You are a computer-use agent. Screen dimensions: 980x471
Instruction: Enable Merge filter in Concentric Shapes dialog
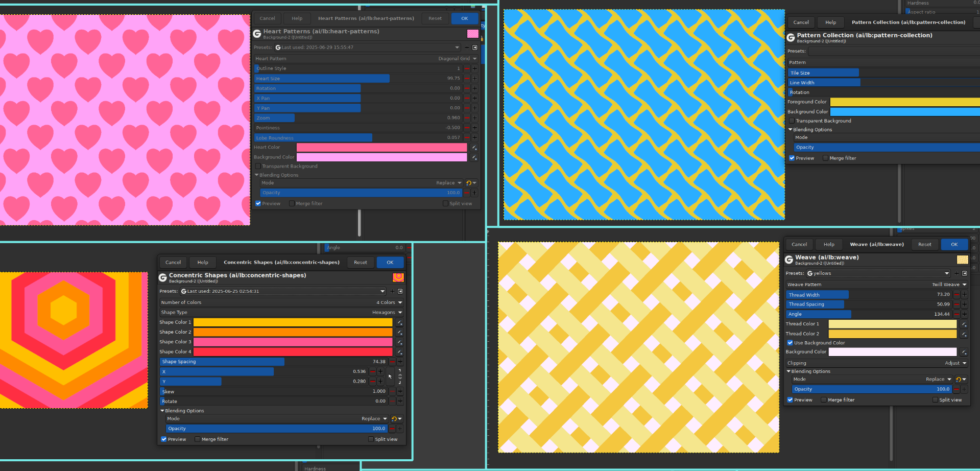[198, 439]
